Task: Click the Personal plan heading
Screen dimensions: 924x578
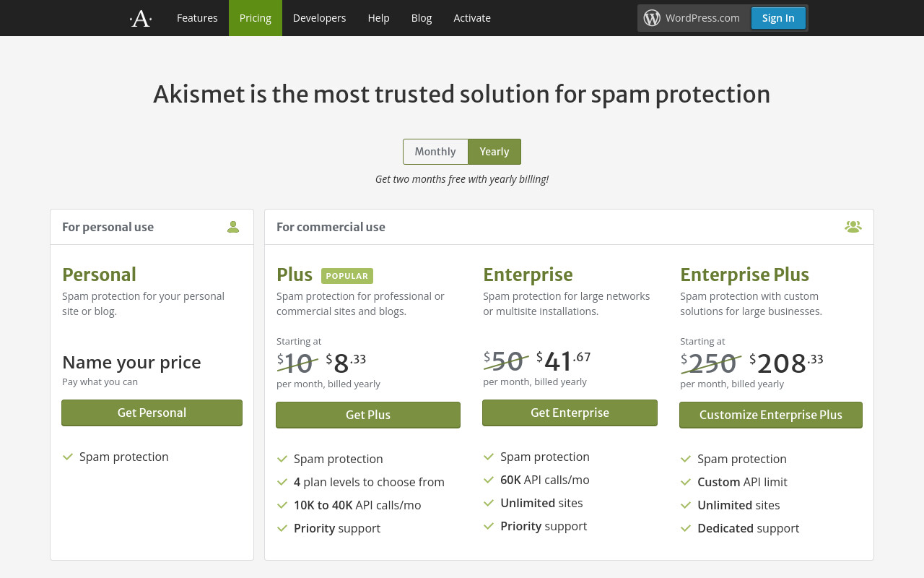Action: (99, 275)
